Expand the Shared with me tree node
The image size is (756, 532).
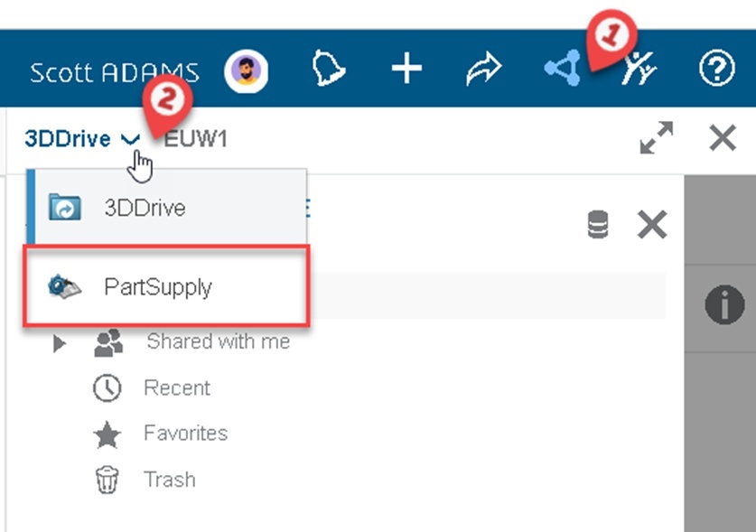click(x=59, y=343)
